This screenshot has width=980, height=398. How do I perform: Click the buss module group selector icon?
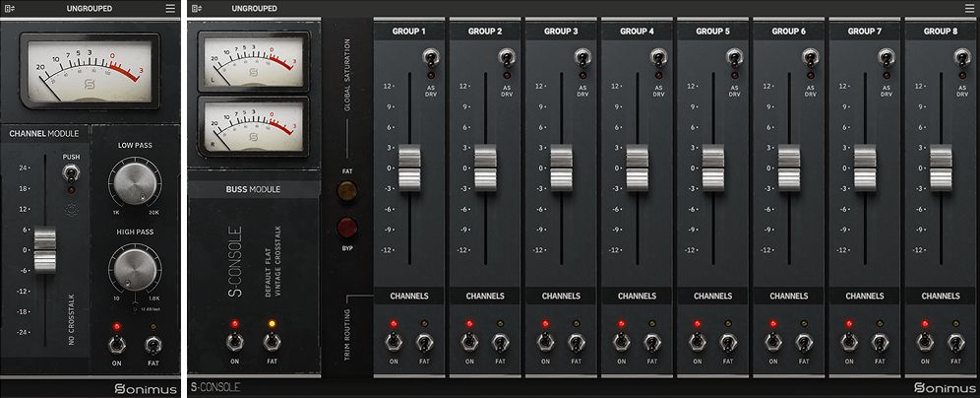(197, 8)
